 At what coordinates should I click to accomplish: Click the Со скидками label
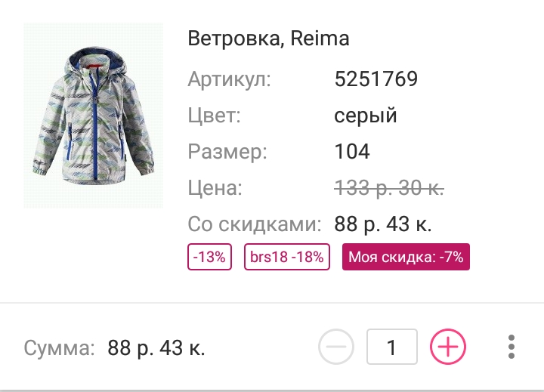255,224
